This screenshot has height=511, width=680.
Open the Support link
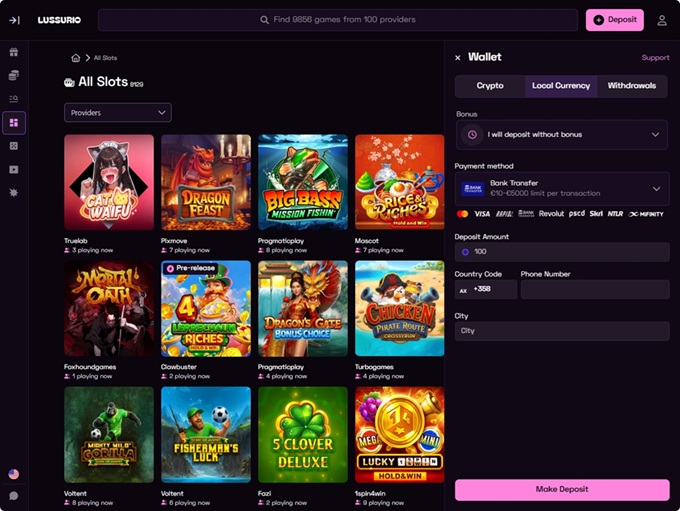pyautogui.click(x=655, y=58)
